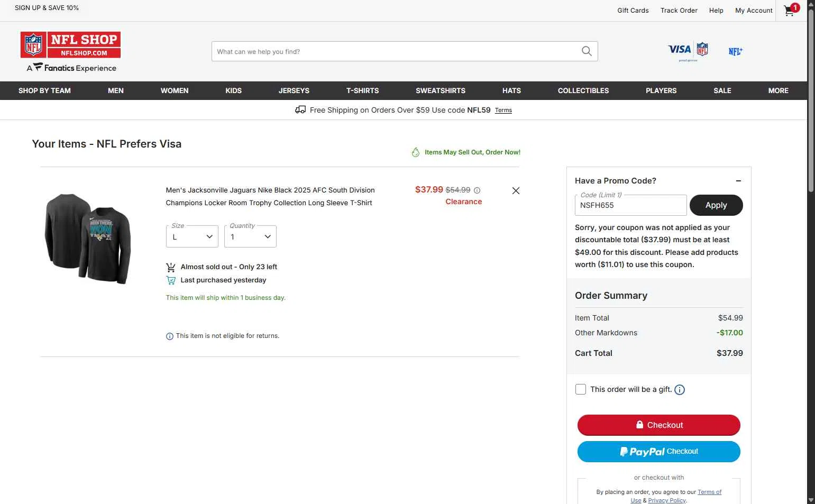Focus the product search field
Image resolution: width=815 pixels, height=504 pixels.
coord(397,51)
